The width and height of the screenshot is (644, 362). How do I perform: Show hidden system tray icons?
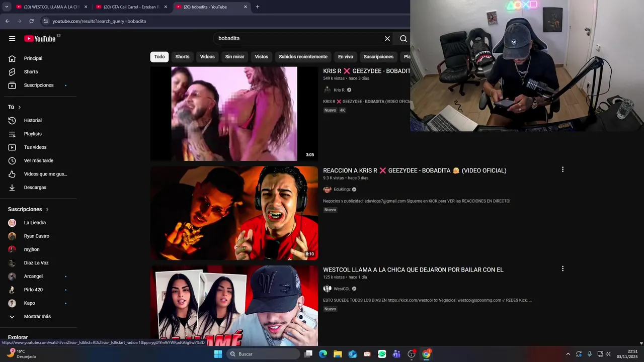pos(568,354)
